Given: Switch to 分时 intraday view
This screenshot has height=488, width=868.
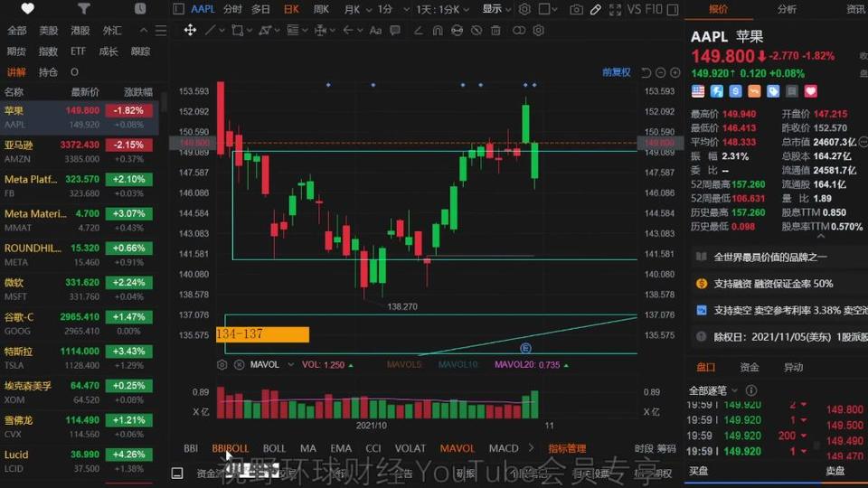Looking at the screenshot, I should click(232, 9).
